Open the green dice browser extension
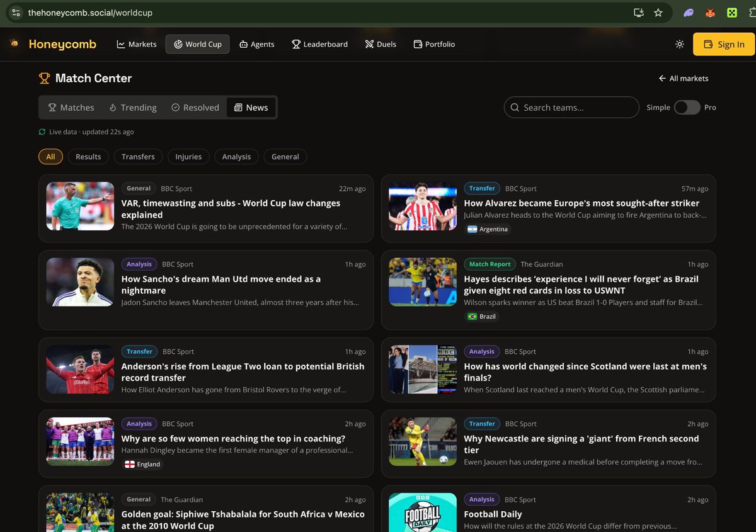Screen dimensions: 756x532 (732, 13)
